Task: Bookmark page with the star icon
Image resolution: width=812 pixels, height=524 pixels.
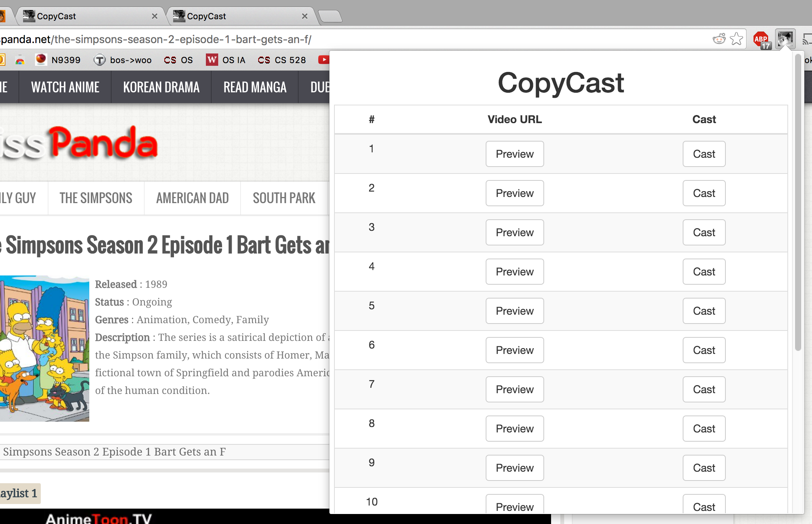Action: click(737, 39)
